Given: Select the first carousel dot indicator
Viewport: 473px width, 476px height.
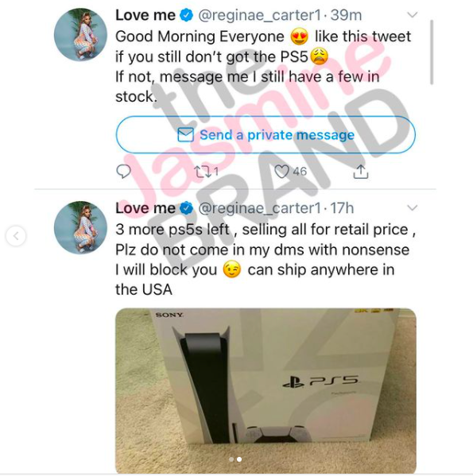Looking at the screenshot, I should [231, 459].
